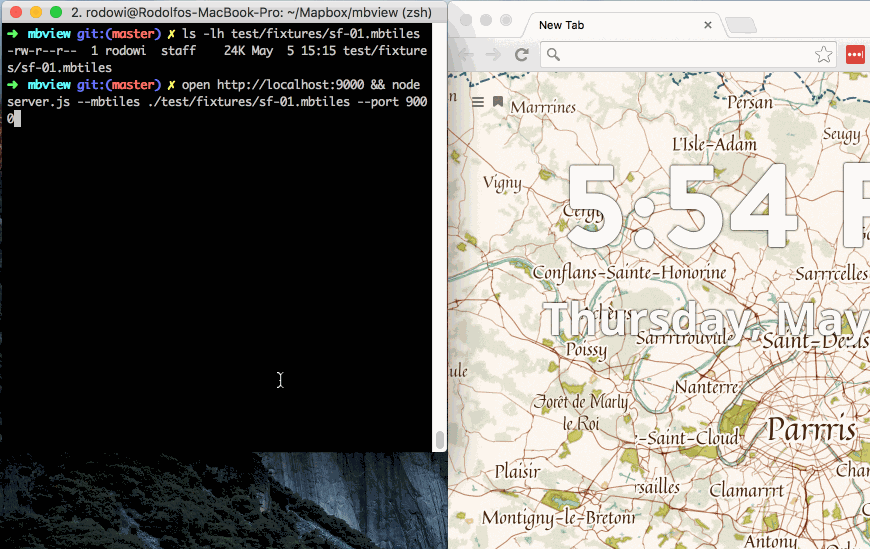Image resolution: width=870 pixels, height=549 pixels.
Task: Close the New Tab tab
Action: [707, 25]
